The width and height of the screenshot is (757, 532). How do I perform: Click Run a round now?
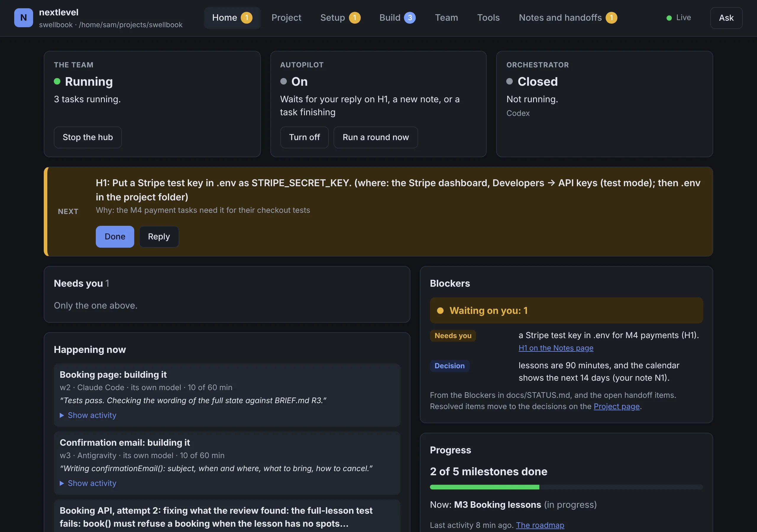pos(376,137)
